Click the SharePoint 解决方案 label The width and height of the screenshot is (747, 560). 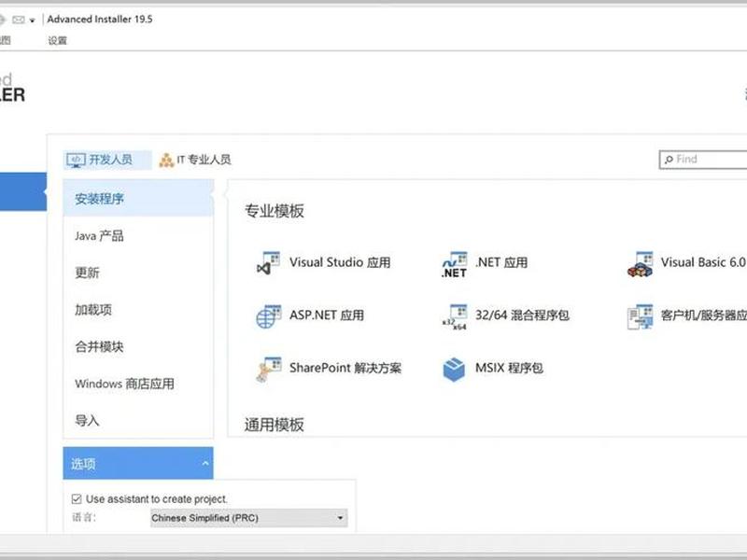tap(345, 369)
